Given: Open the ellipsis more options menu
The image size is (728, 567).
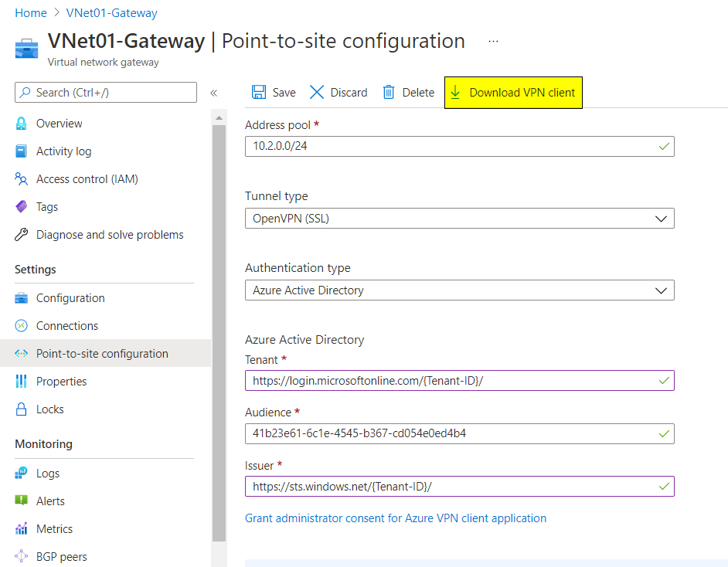Looking at the screenshot, I should [x=493, y=41].
